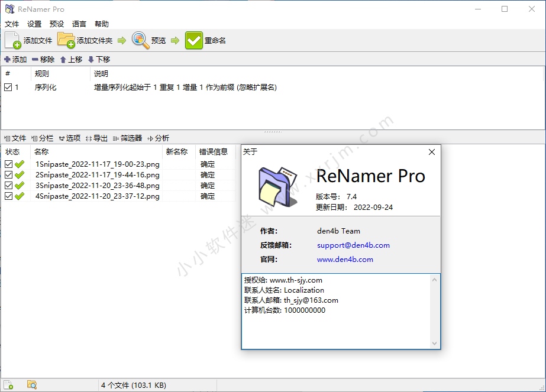Click the Add Folders (添加文件夹) folder icon
This screenshot has height=392, width=546.
(x=66, y=40)
